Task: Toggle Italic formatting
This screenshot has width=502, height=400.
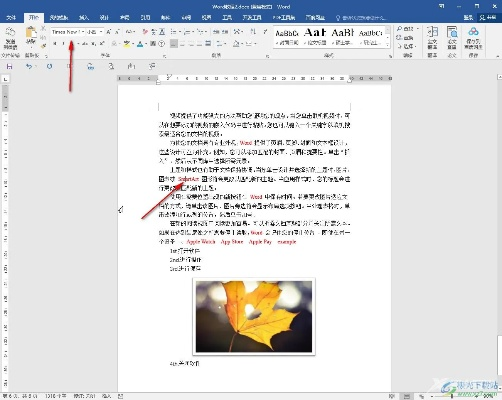Action: 63,44
